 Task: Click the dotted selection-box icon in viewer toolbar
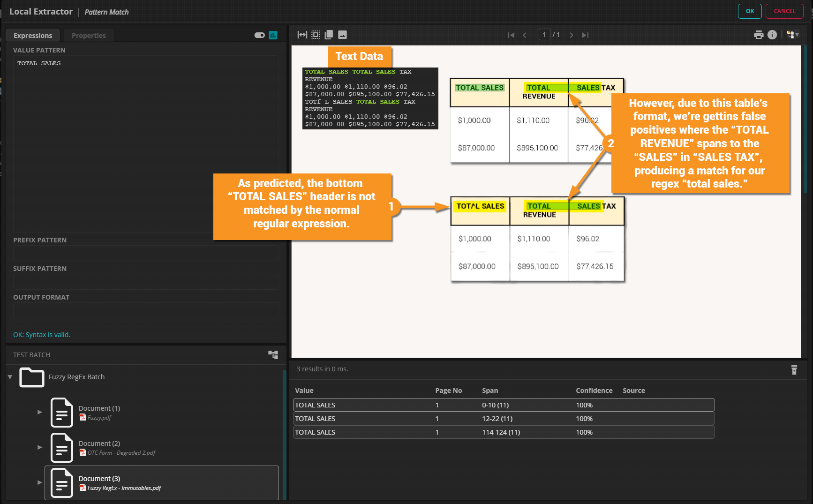[x=316, y=35]
